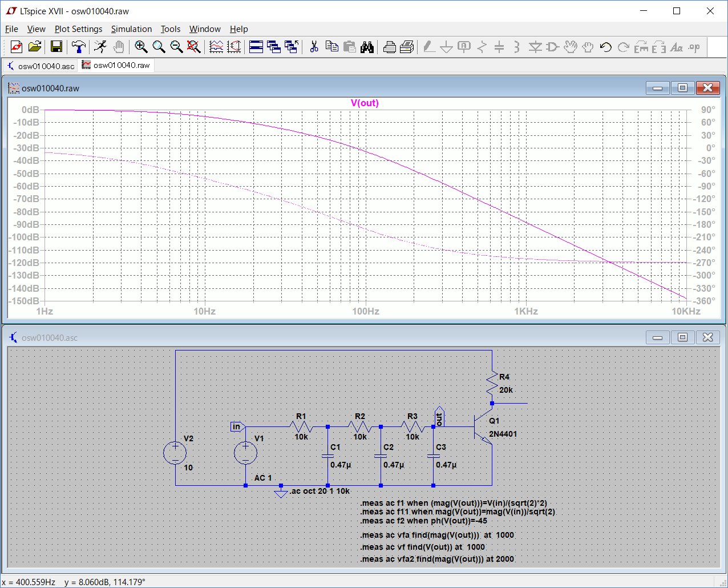Maximize the osw010040.asc schematic subwindow
The image size is (728, 588).
click(682, 337)
